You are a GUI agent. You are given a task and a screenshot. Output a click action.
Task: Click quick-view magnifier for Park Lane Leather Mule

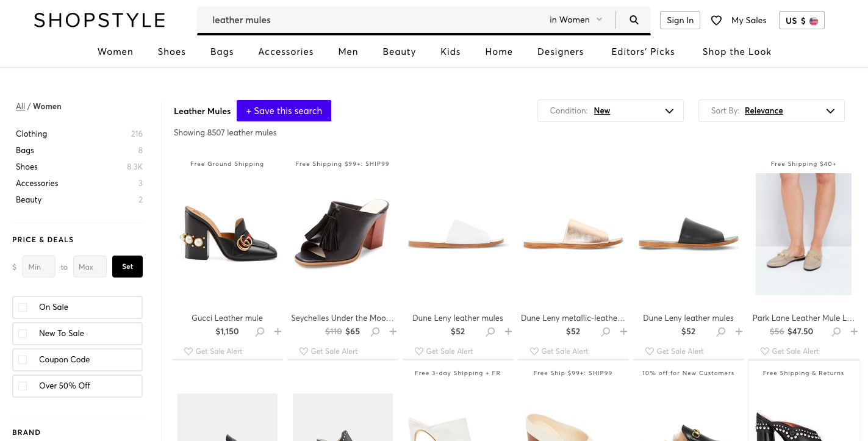[x=836, y=332]
